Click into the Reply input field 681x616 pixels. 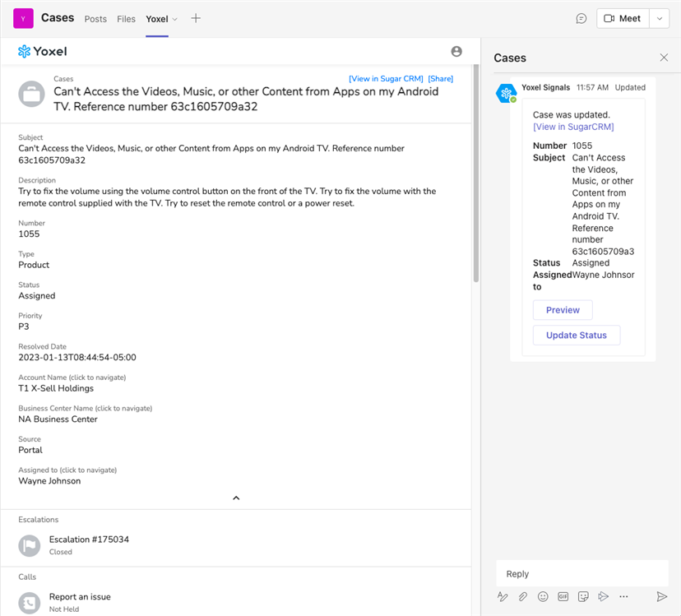(581, 573)
